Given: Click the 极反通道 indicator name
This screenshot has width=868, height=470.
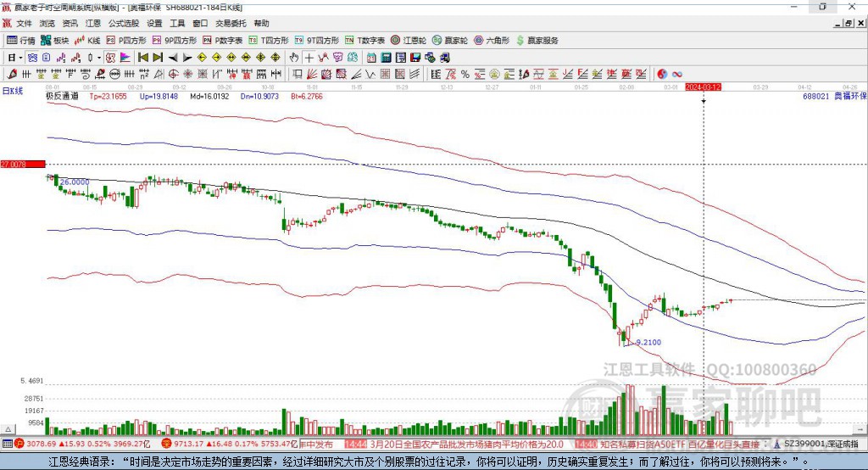Looking at the screenshot, I should [62, 97].
